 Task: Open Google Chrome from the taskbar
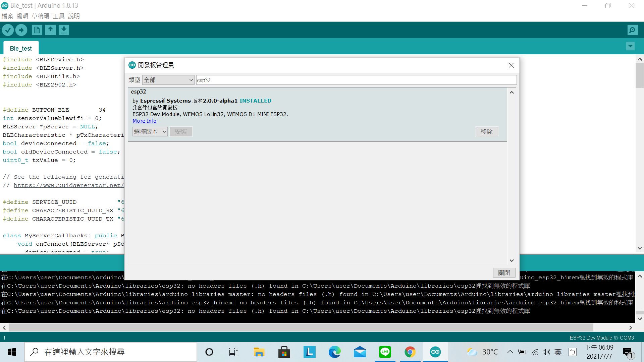(x=410, y=352)
